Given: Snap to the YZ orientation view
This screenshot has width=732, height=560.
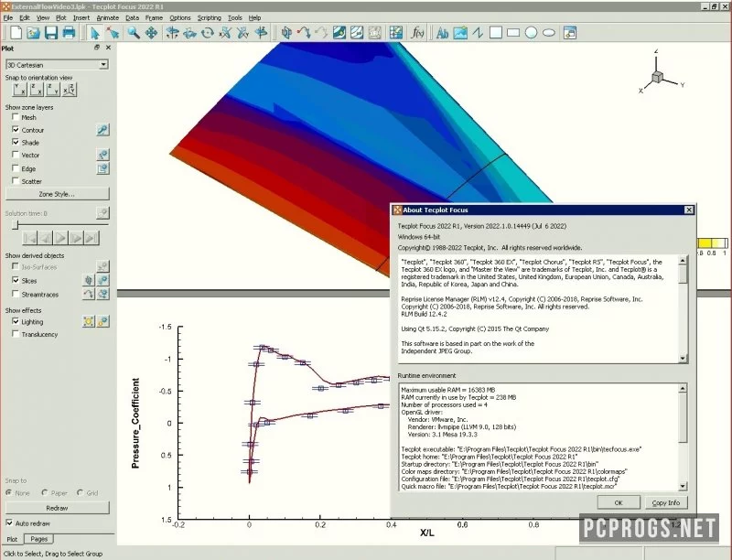Looking at the screenshot, I should (x=53, y=89).
